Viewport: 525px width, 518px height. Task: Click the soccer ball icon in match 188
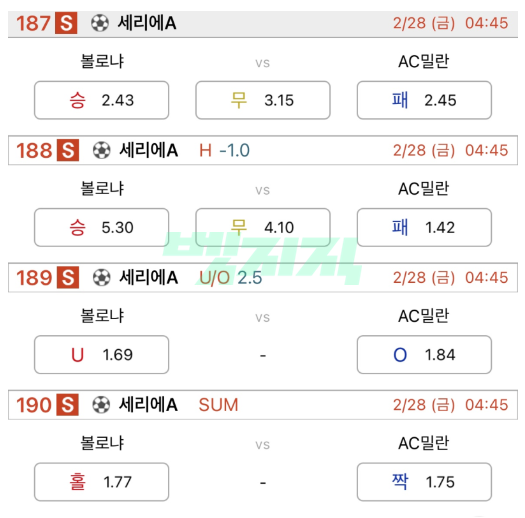101,150
